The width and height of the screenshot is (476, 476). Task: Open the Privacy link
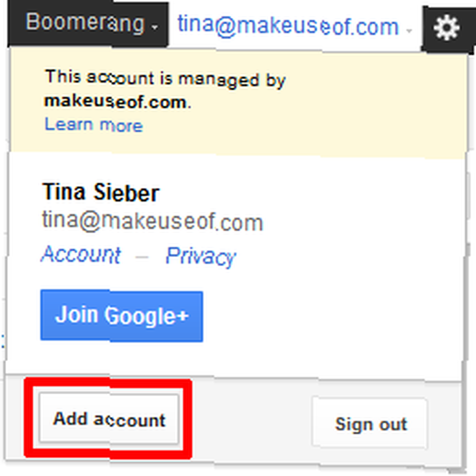tap(201, 257)
